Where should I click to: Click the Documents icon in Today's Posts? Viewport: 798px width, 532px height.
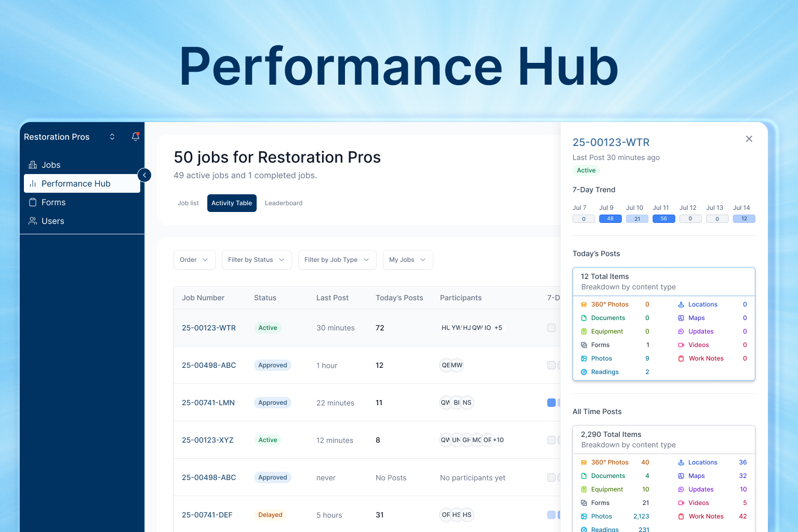click(x=584, y=318)
